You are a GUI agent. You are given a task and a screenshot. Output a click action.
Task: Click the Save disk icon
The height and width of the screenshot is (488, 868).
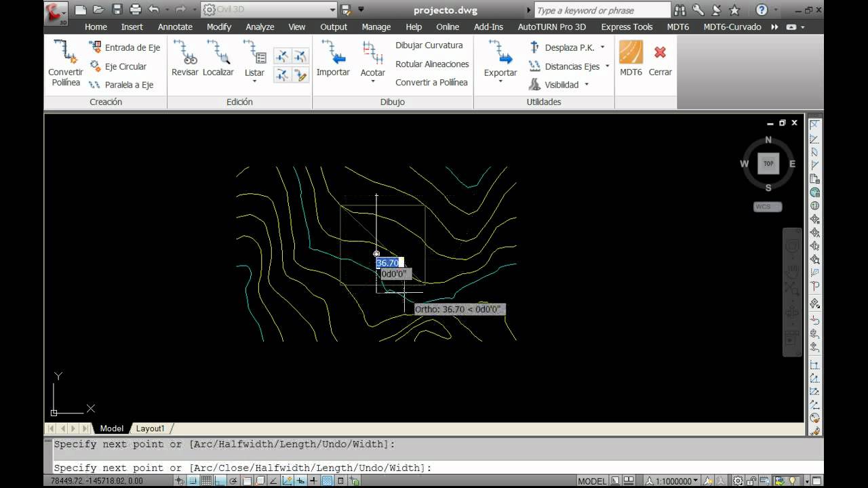point(117,9)
